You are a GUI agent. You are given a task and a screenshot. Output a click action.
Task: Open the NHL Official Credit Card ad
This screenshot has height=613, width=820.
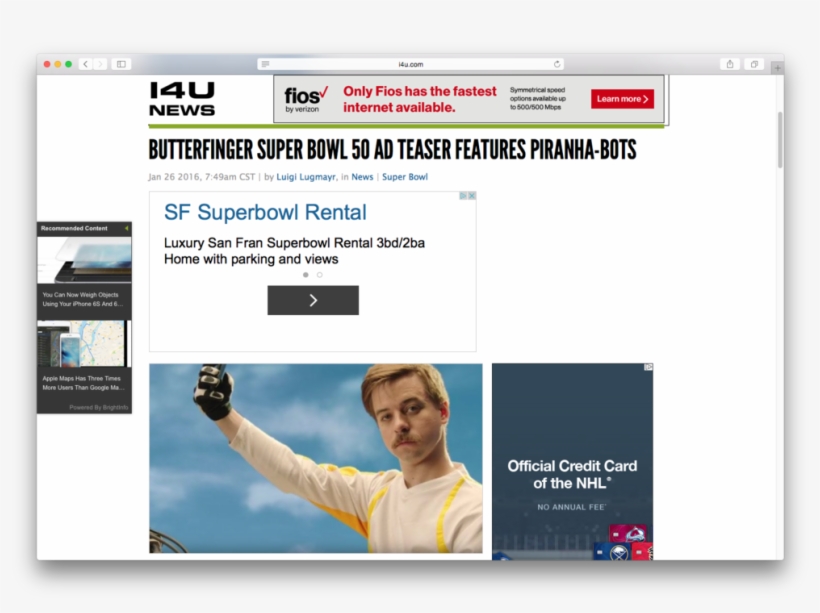572,462
